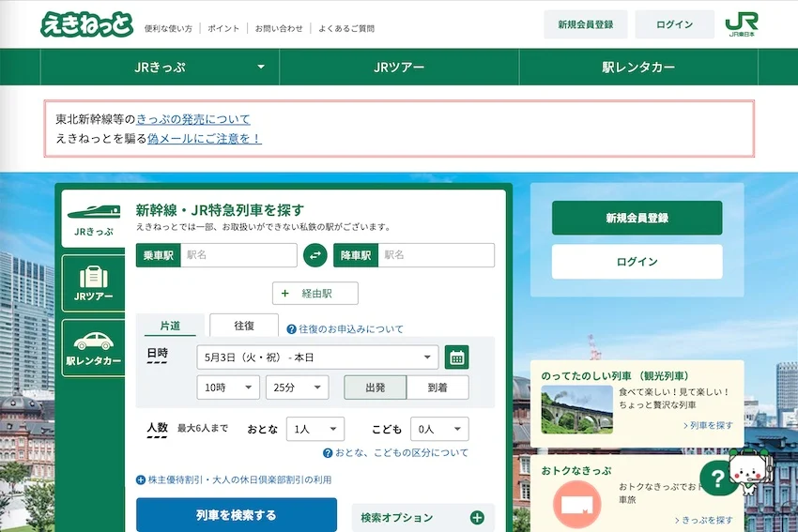Viewport: 798px width, 532px height.
Task: Open 駅レンタカー in the green navigation bar
Action: [638, 68]
